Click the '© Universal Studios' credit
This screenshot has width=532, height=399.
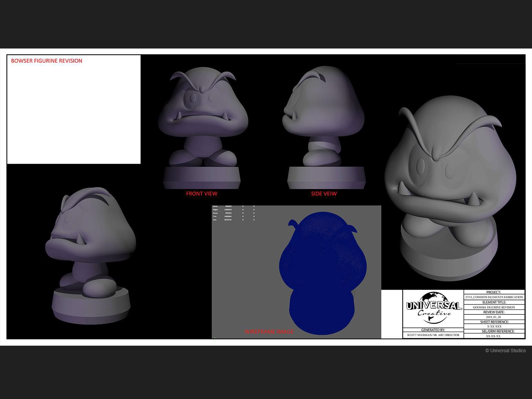coord(505,351)
